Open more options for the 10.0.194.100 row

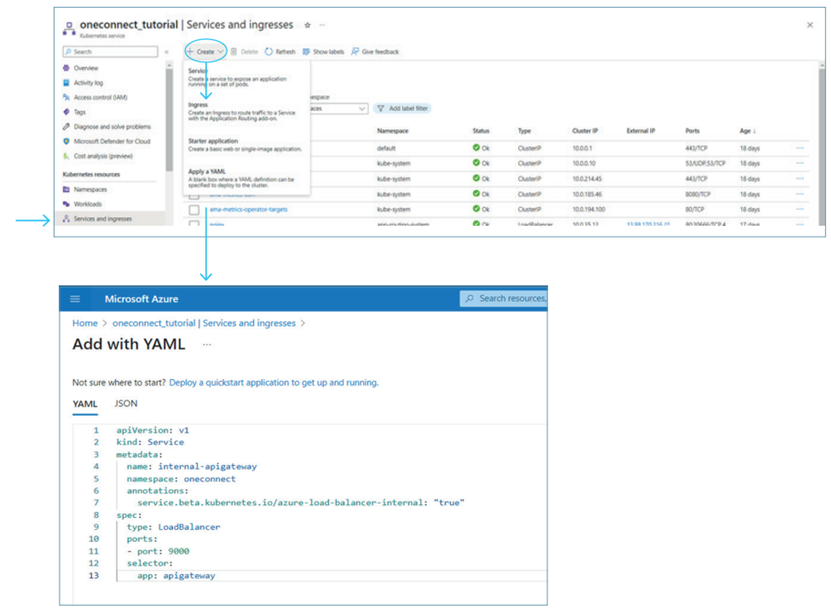800,209
